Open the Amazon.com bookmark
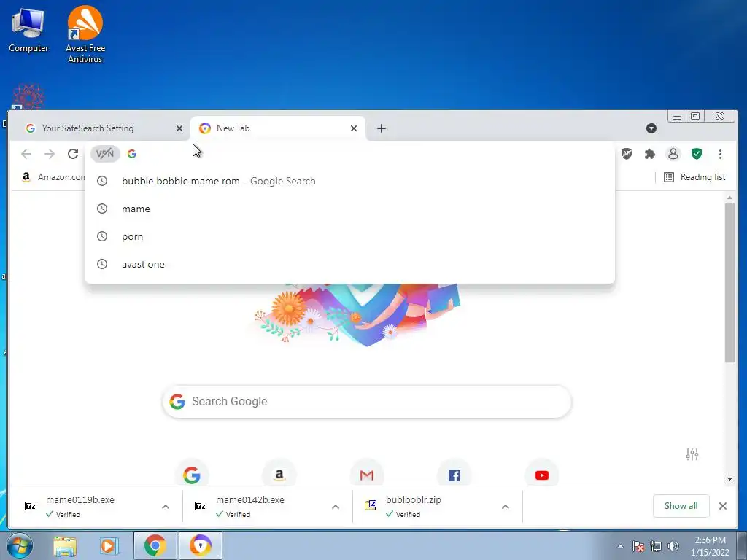Image resolution: width=747 pixels, height=560 pixels. [x=53, y=177]
